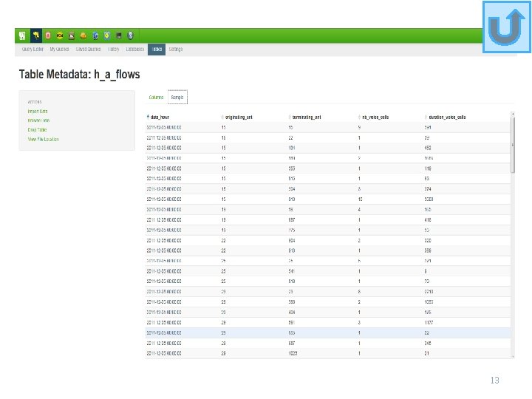The image size is (532, 399).
Task: Click the duration cell reading 1177
Action: tap(429, 322)
